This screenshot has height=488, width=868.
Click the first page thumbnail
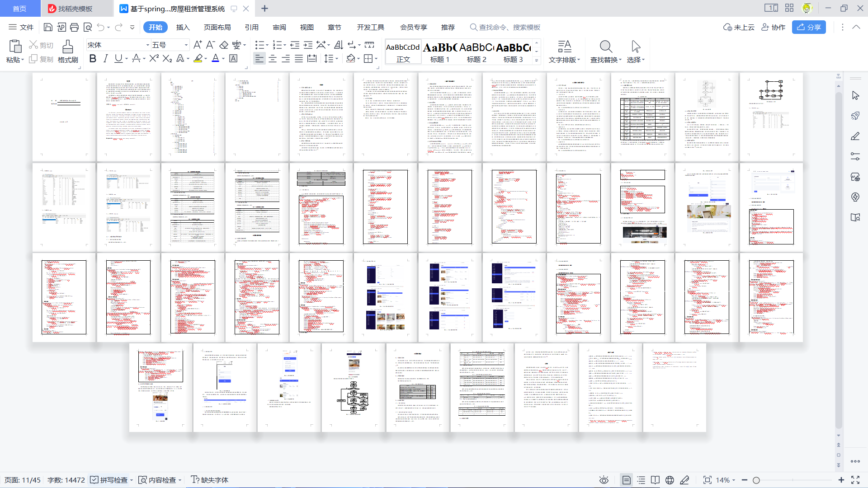(x=64, y=117)
